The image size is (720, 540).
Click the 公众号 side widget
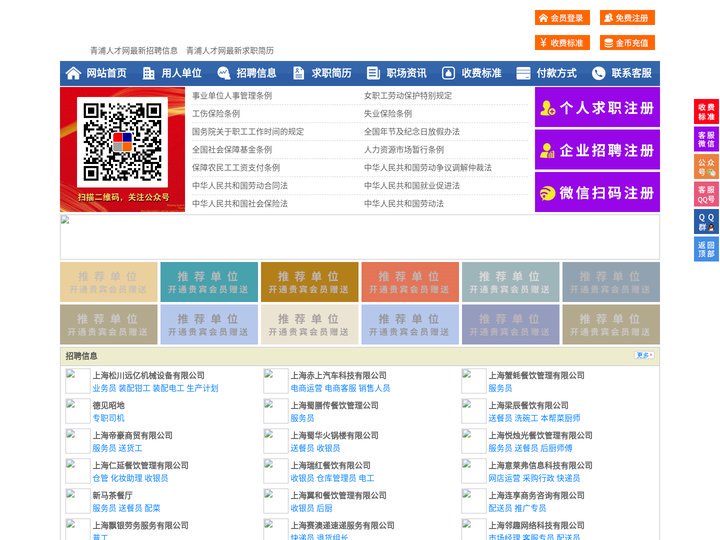click(x=706, y=167)
